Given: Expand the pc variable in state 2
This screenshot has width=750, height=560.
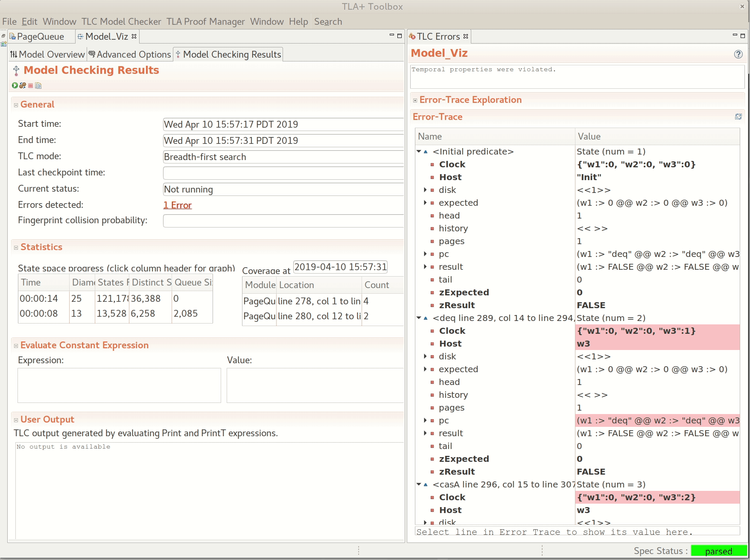Looking at the screenshot, I should point(425,420).
